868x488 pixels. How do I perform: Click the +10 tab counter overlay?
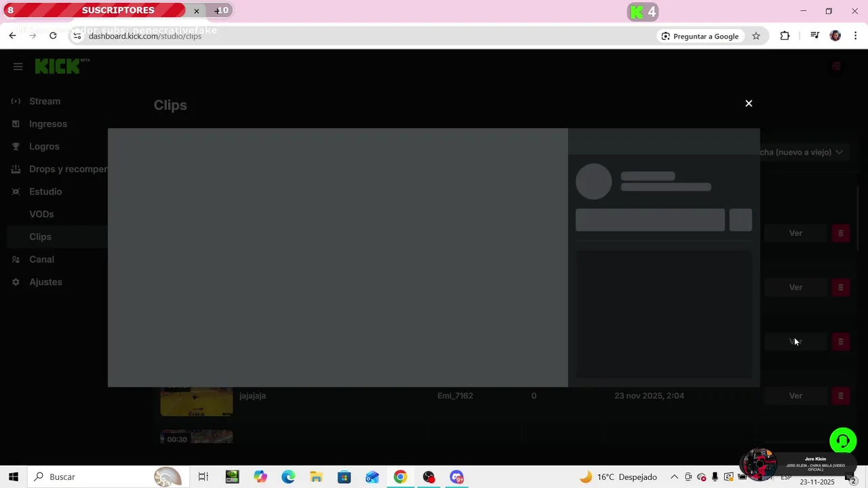(221, 10)
